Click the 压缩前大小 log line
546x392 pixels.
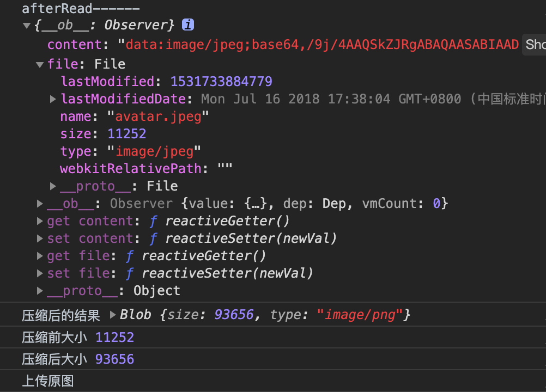tap(78, 338)
